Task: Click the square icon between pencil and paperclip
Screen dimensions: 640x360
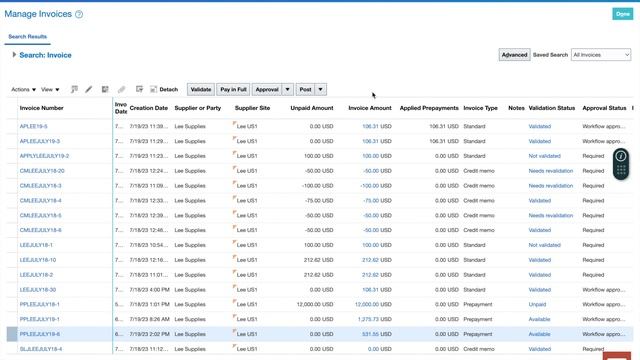Action: pyautogui.click(x=105, y=89)
